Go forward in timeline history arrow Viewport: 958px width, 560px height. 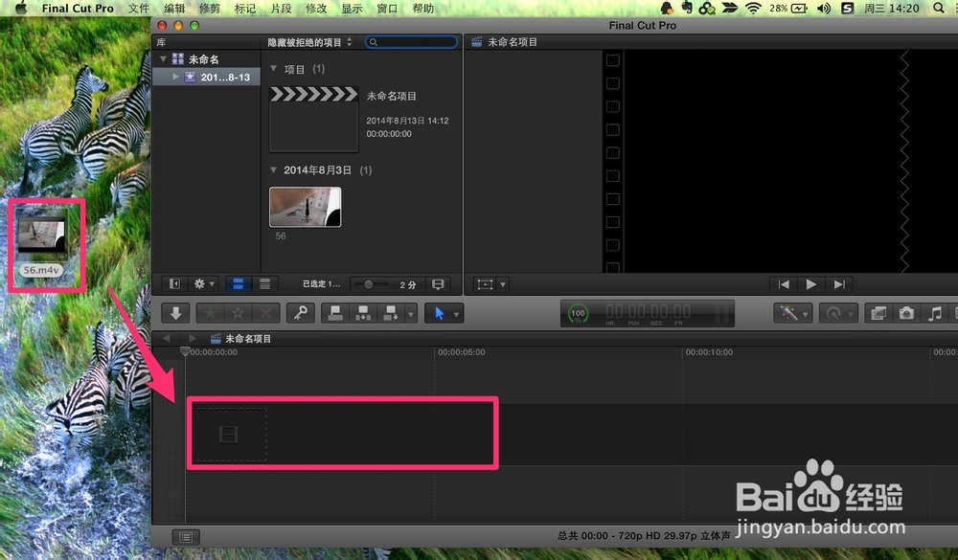click(x=193, y=338)
